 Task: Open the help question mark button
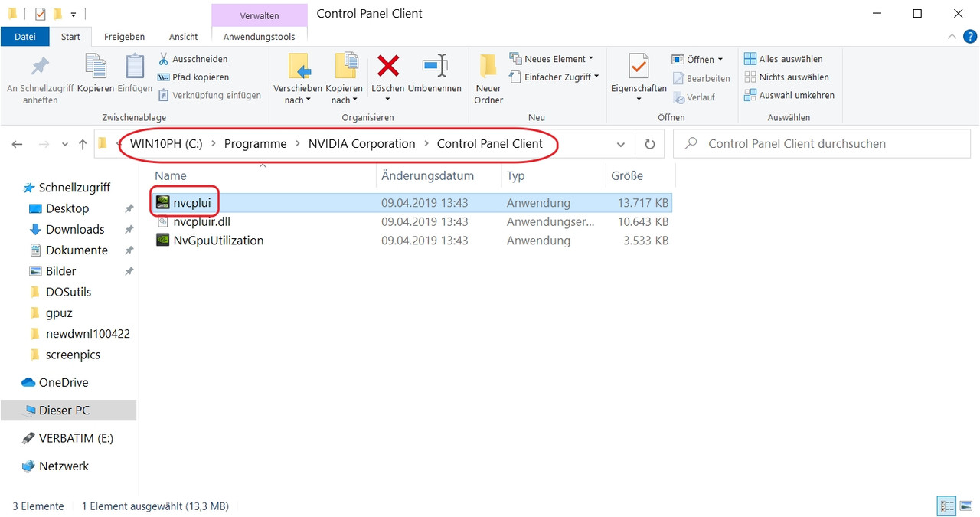point(970,36)
